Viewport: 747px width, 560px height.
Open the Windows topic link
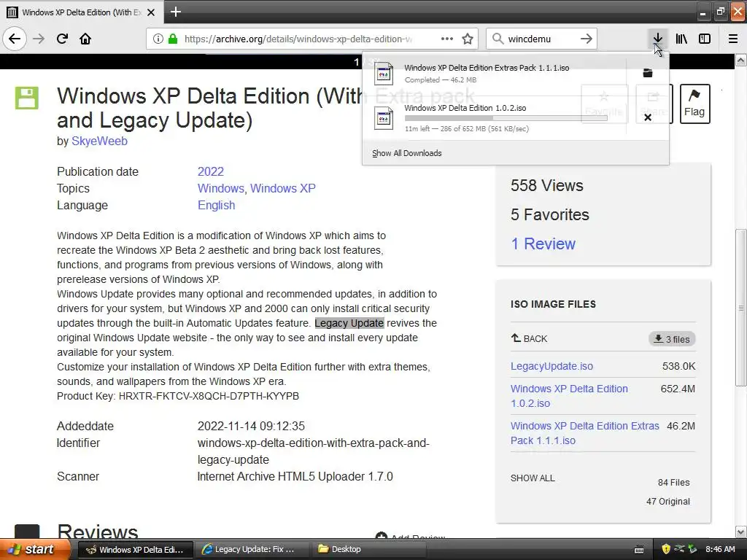point(220,188)
